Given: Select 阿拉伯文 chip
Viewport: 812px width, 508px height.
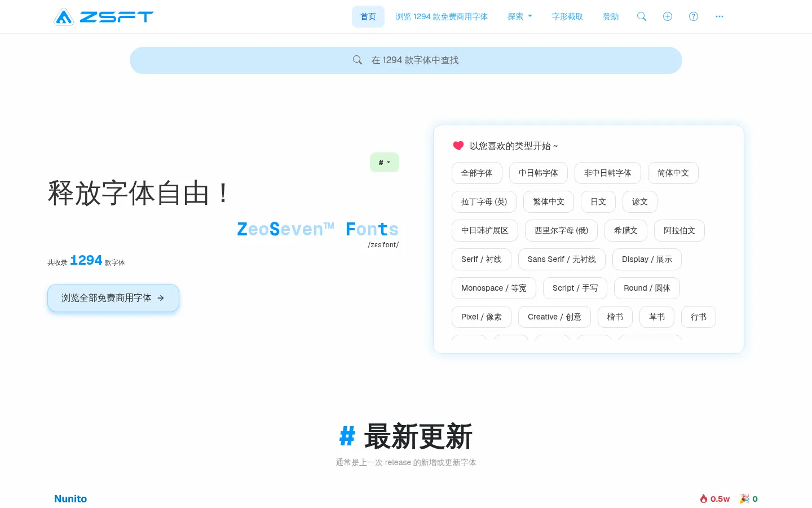Looking at the screenshot, I should tap(679, 230).
